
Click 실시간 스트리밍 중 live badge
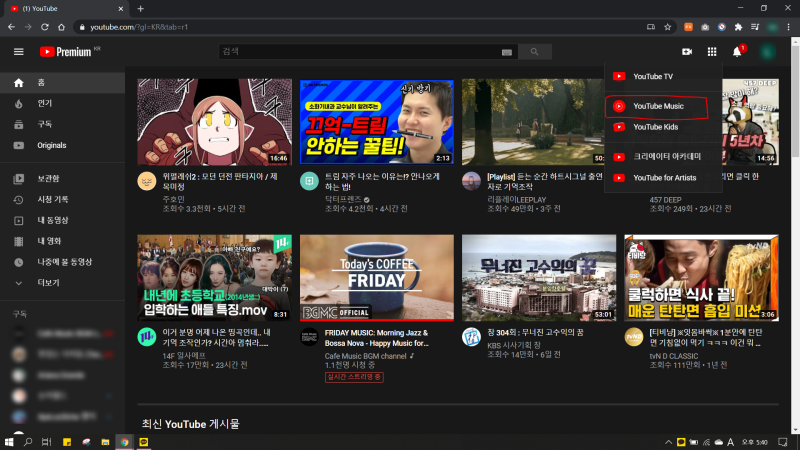(x=354, y=377)
